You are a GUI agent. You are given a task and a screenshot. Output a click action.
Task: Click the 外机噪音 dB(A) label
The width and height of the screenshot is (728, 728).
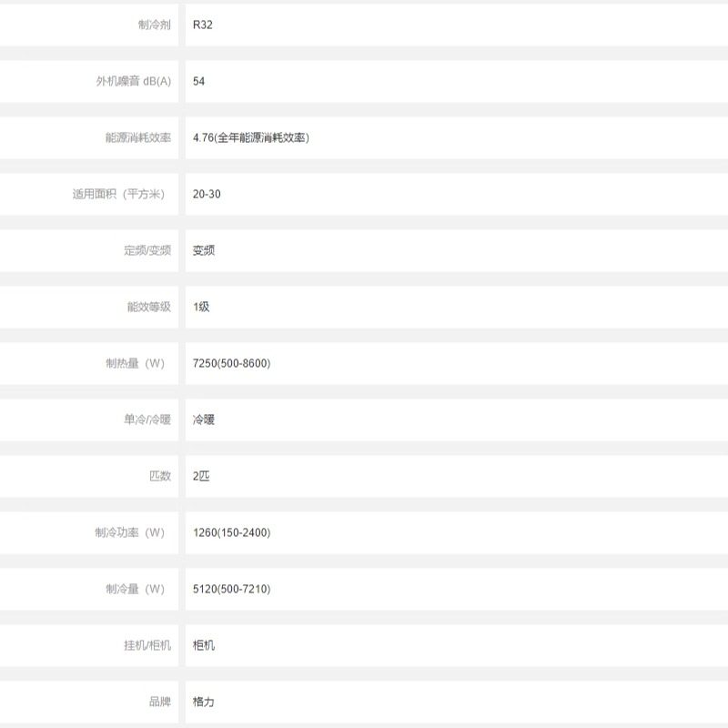pyautogui.click(x=133, y=81)
